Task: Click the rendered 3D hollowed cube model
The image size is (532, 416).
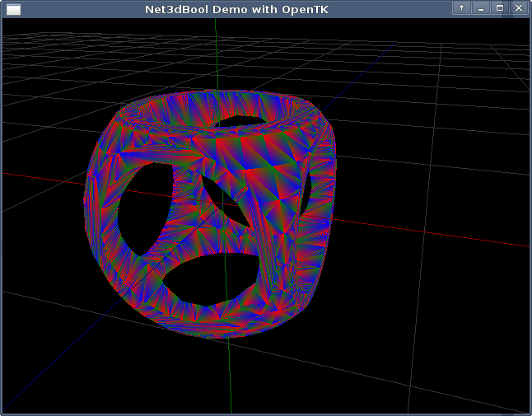Action: (x=210, y=214)
